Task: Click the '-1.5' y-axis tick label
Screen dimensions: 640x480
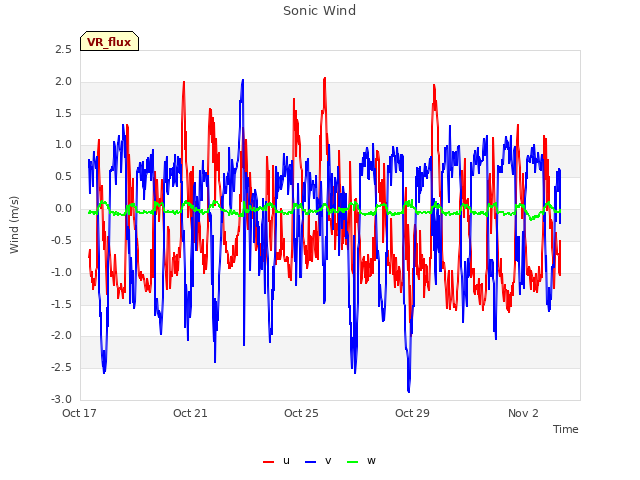Action: pyautogui.click(x=61, y=304)
